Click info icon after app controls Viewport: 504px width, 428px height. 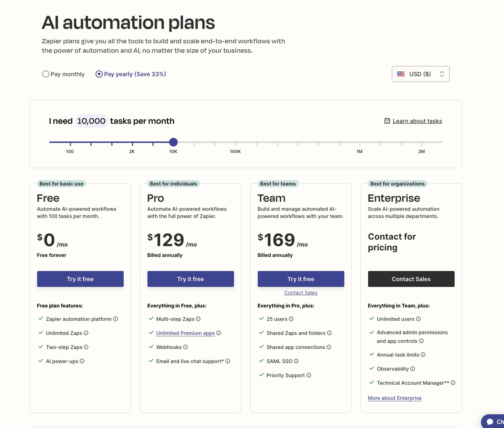point(421,341)
